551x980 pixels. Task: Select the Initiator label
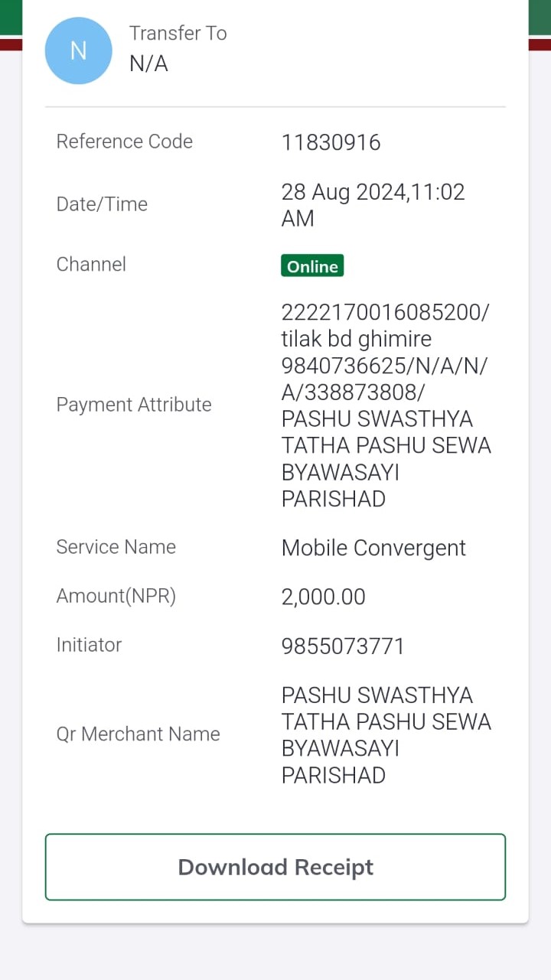pos(89,645)
